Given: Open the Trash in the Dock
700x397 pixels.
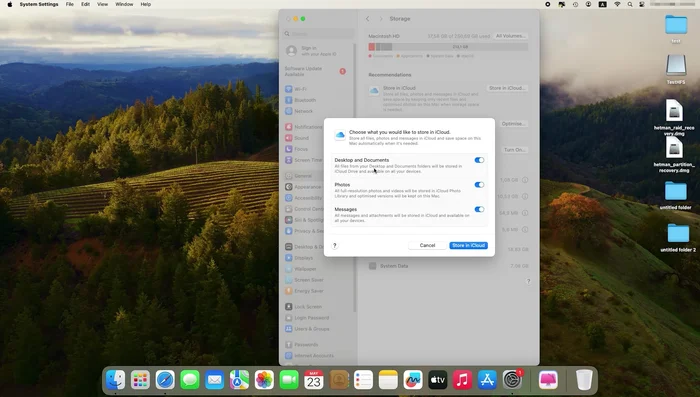Looking at the screenshot, I should coord(584,380).
